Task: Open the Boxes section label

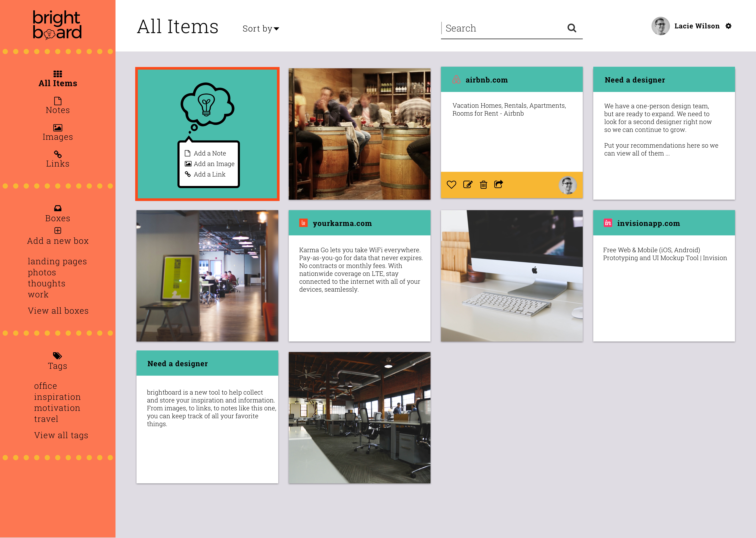Action: (58, 218)
